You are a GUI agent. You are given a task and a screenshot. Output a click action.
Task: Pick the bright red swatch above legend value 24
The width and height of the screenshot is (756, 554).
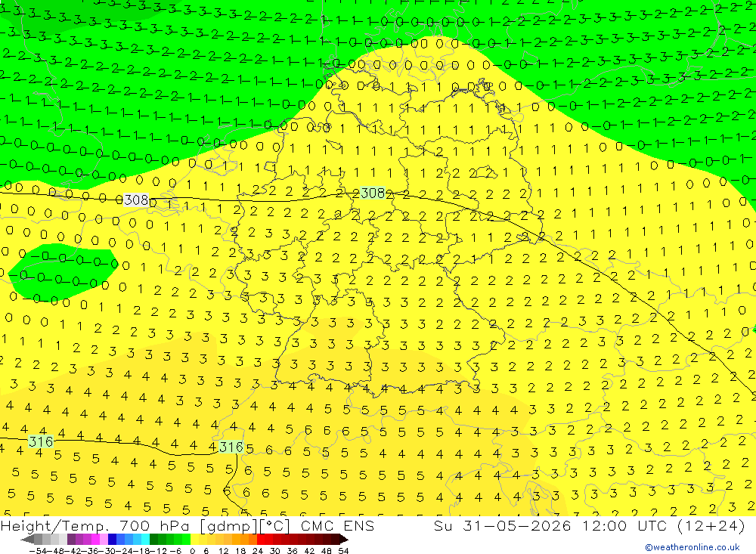coord(261,539)
